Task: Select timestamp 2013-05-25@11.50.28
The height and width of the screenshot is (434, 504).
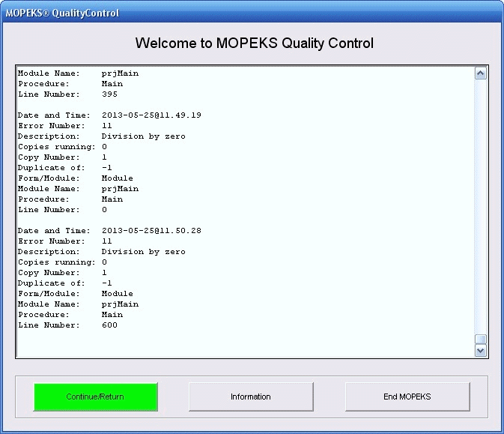Action: 151,231
